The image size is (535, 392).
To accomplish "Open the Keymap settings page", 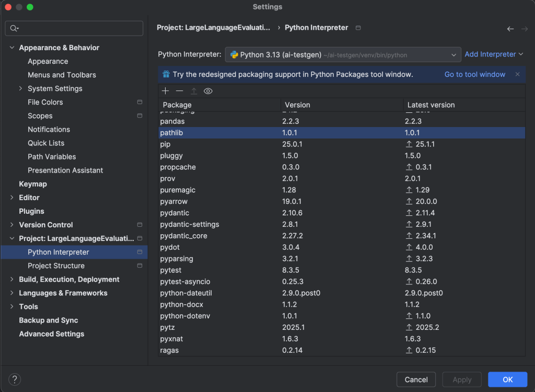I will (x=33, y=183).
